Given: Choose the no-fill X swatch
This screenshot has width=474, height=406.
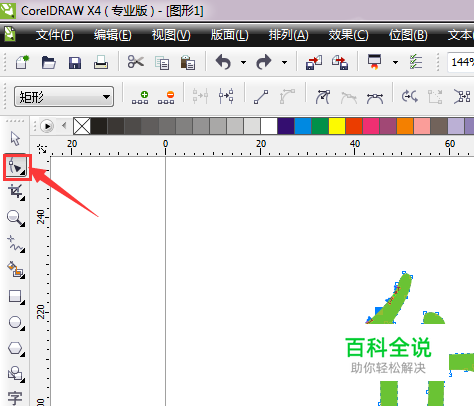Looking at the screenshot, I should click(x=82, y=126).
